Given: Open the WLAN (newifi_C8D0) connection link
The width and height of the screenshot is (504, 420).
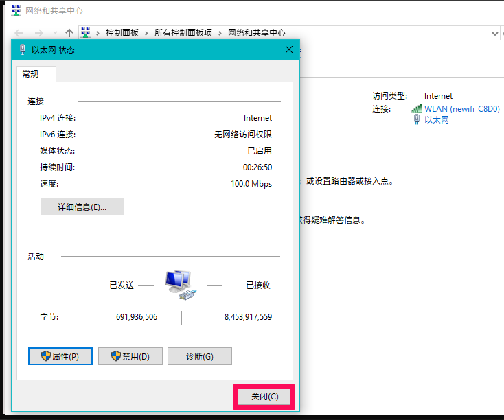Looking at the screenshot, I should pyautogui.click(x=461, y=108).
